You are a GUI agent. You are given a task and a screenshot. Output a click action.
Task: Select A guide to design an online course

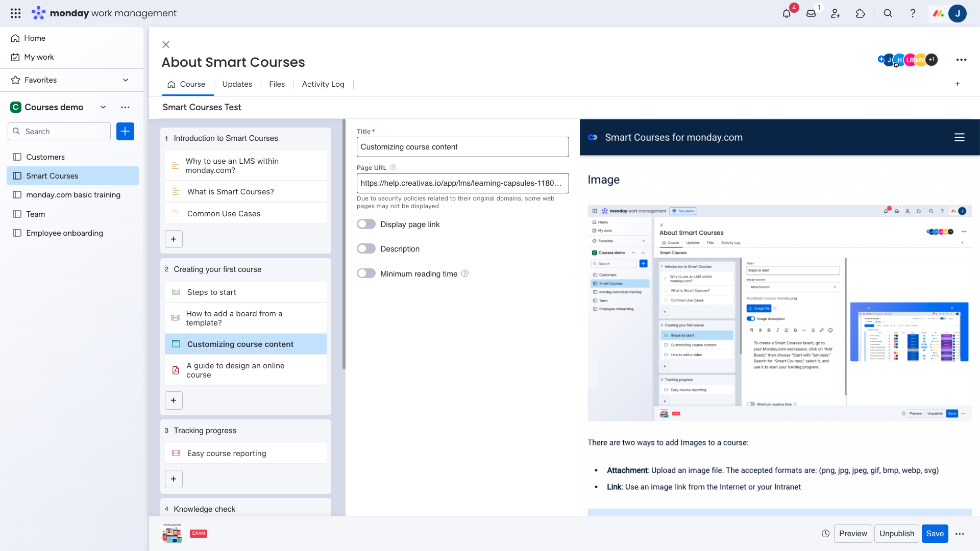point(246,370)
